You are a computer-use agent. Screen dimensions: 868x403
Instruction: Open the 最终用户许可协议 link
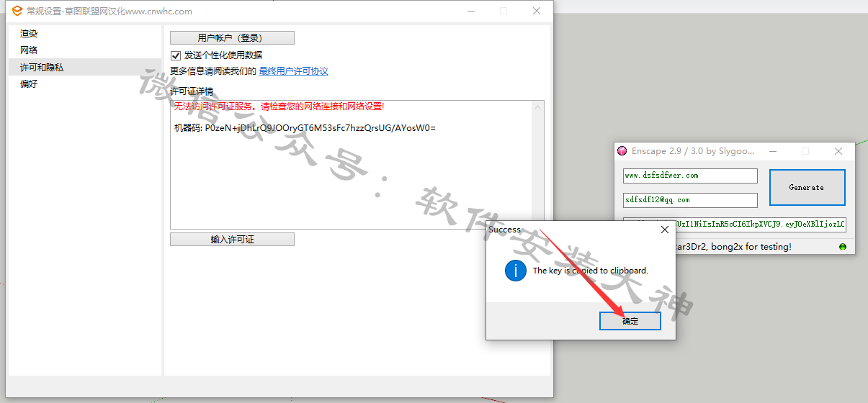(x=293, y=71)
